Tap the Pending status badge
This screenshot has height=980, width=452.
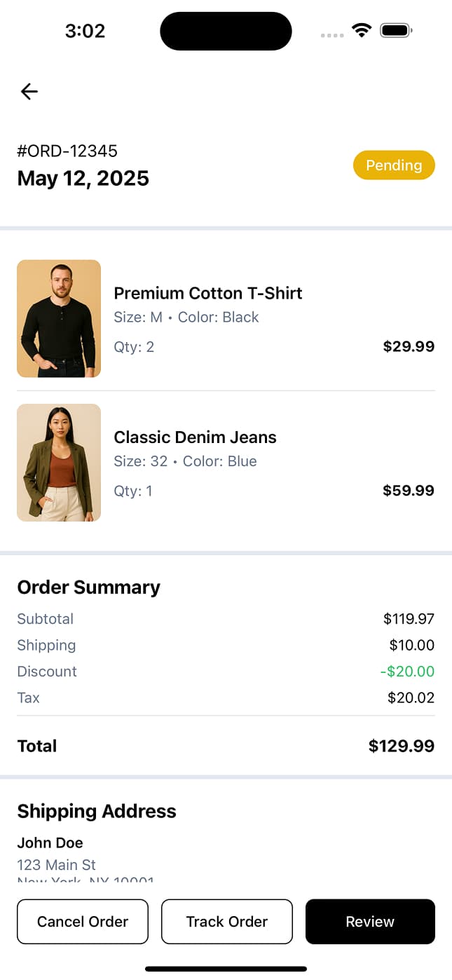click(x=394, y=165)
